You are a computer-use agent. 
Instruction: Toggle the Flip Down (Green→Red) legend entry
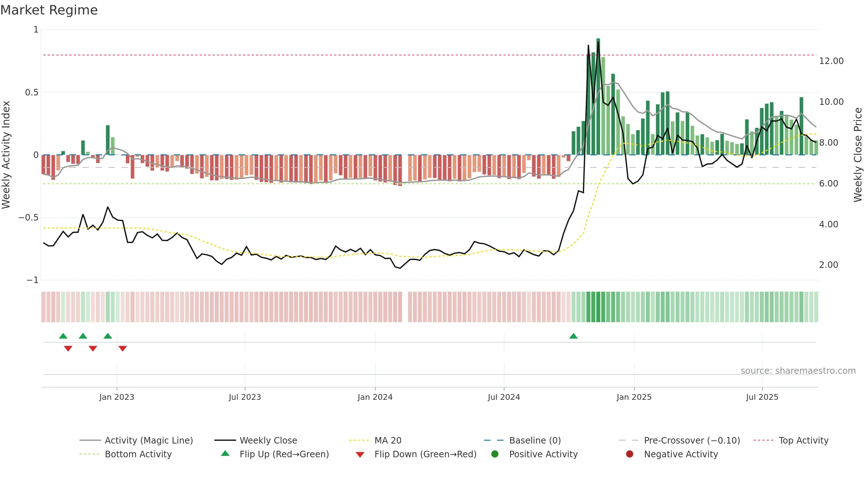pyautogui.click(x=416, y=454)
